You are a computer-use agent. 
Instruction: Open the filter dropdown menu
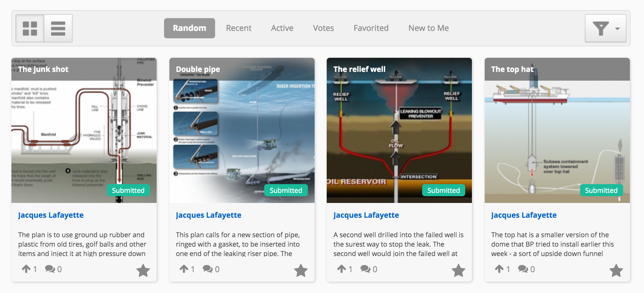tap(605, 28)
